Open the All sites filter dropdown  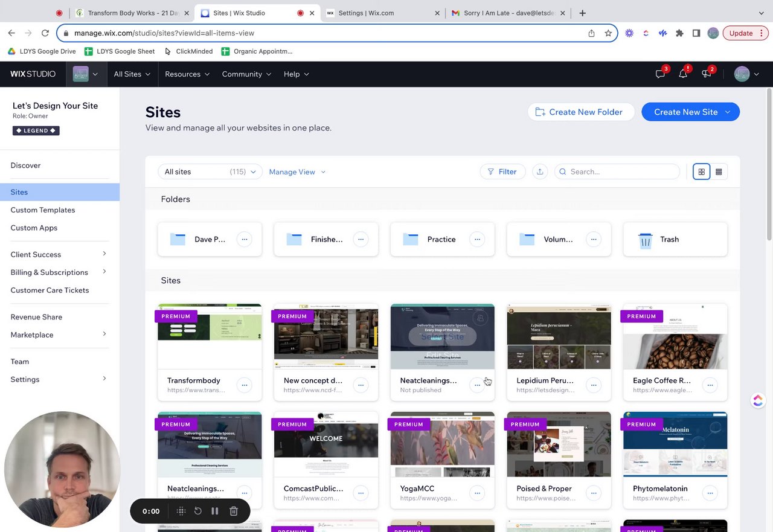(x=210, y=172)
